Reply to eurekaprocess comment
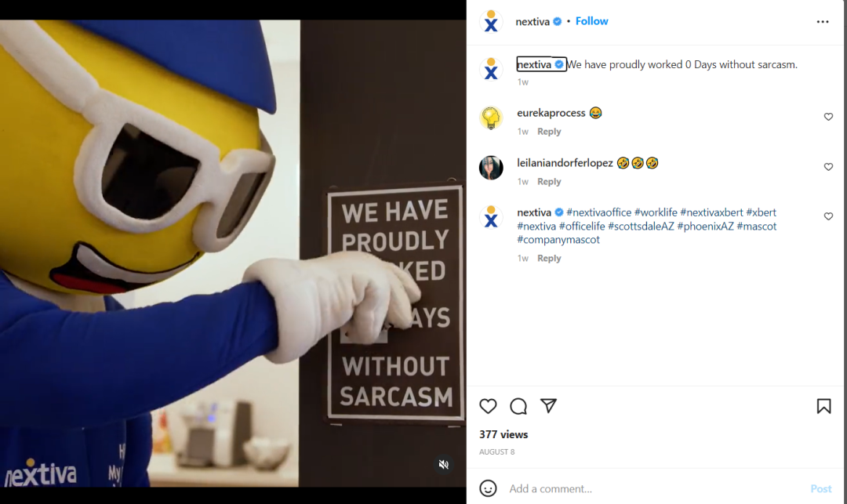Screen dimensions: 847x504 point(549,132)
